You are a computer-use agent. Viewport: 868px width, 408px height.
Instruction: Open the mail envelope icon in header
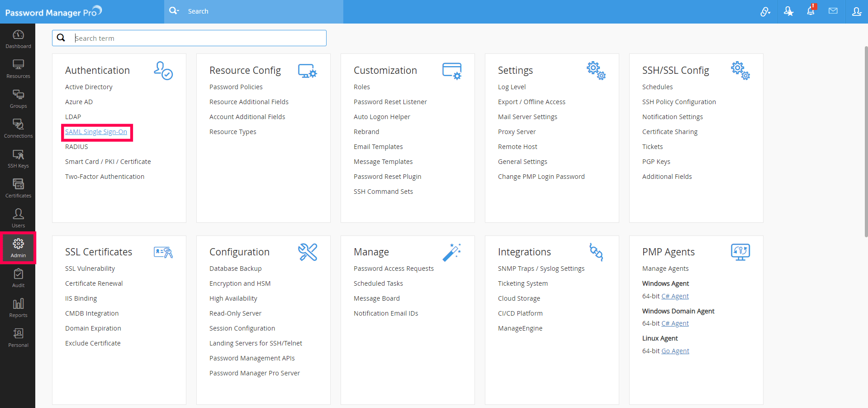[x=833, y=11]
